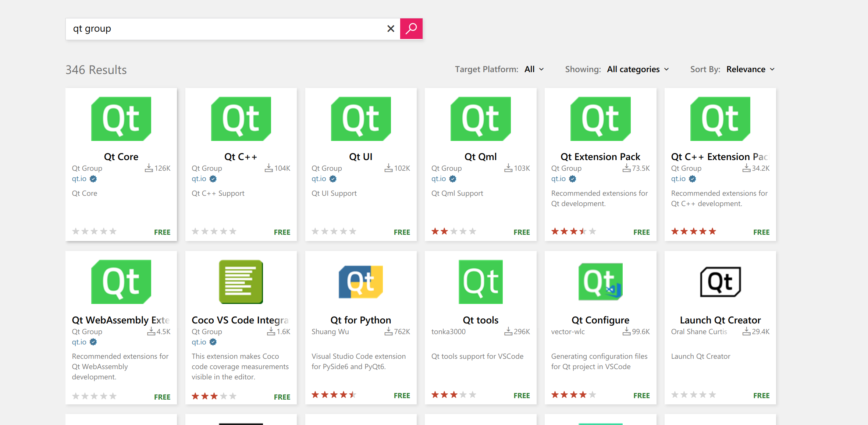
Task: Select the Qt Configure extension icon
Action: 600,282
